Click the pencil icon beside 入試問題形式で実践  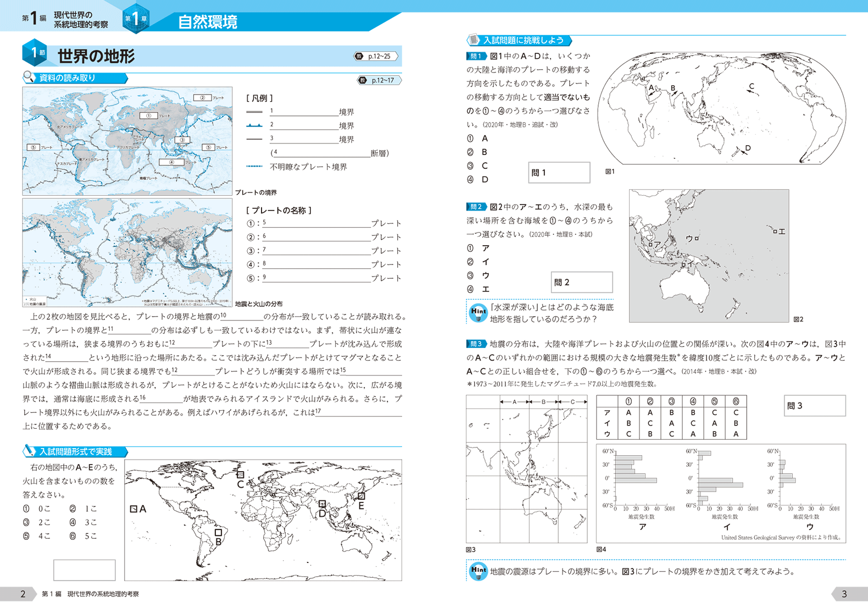click(29, 451)
